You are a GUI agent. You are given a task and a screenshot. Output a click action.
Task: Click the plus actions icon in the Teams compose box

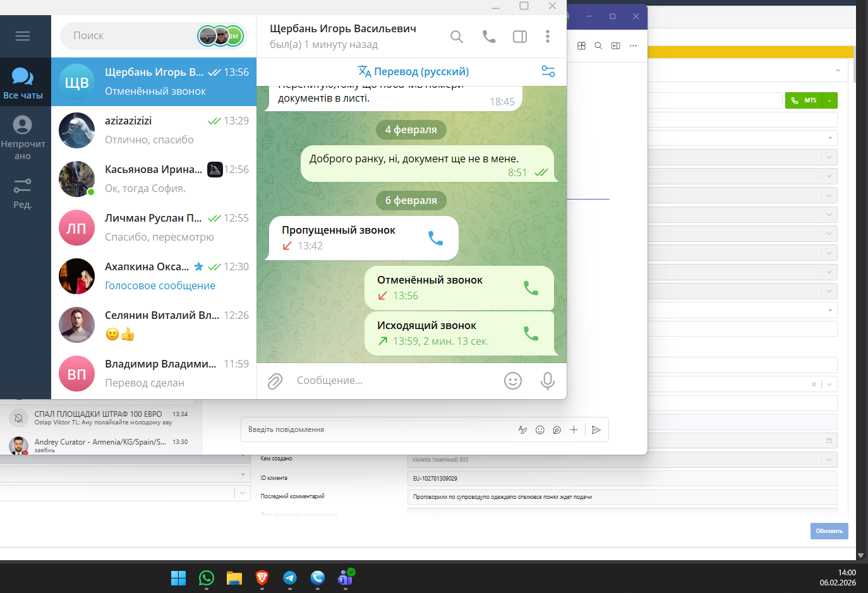point(574,429)
